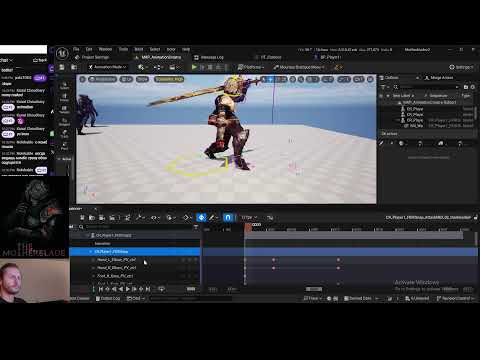Open the Cmd dropdown in the status bar
480x360 pixels.
(x=136, y=298)
